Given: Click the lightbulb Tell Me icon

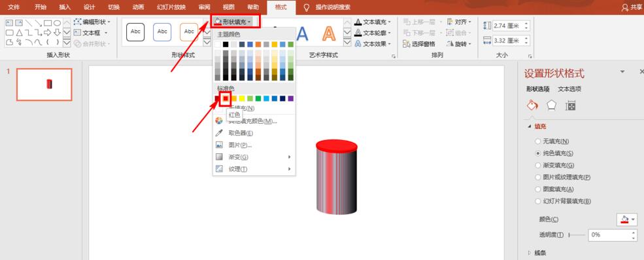Looking at the screenshot, I should point(307,7).
